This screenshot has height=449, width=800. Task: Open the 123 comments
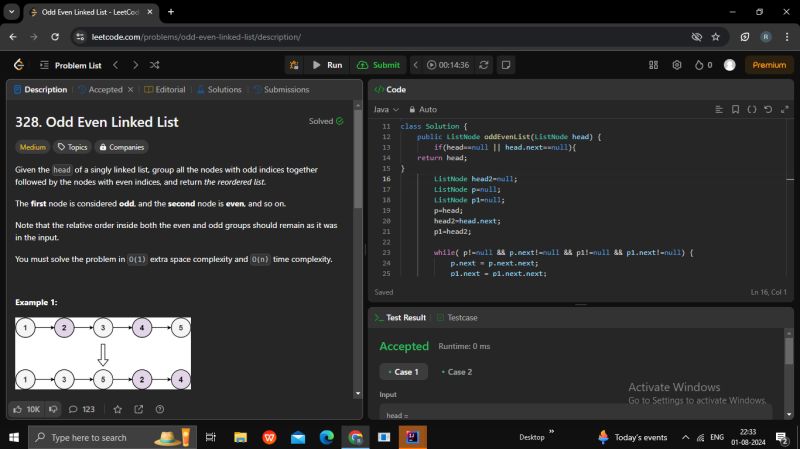click(82, 409)
